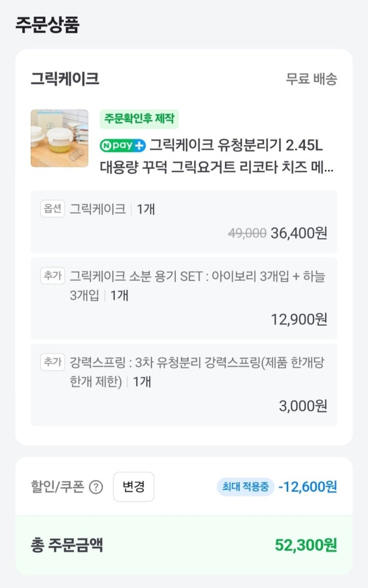Select the 그릭케이크 1개 option row

point(184,222)
